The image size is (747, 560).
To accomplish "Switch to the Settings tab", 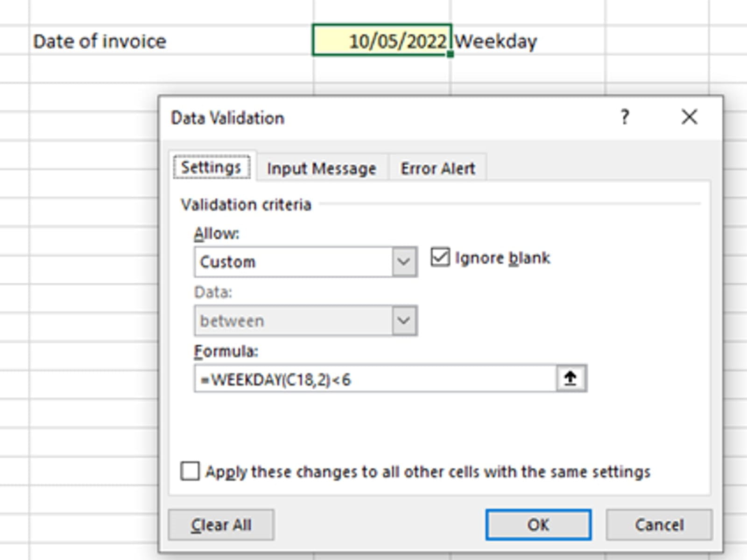I will [x=211, y=168].
